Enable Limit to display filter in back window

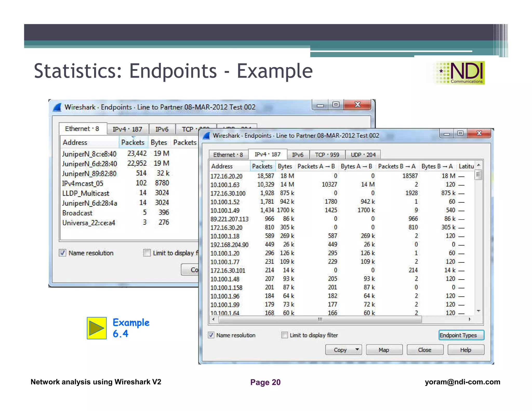[147, 253]
